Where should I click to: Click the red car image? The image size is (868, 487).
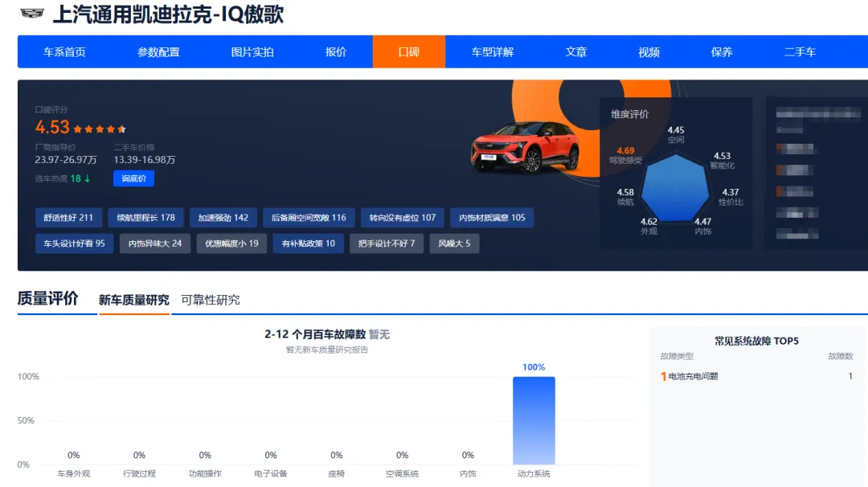point(525,146)
